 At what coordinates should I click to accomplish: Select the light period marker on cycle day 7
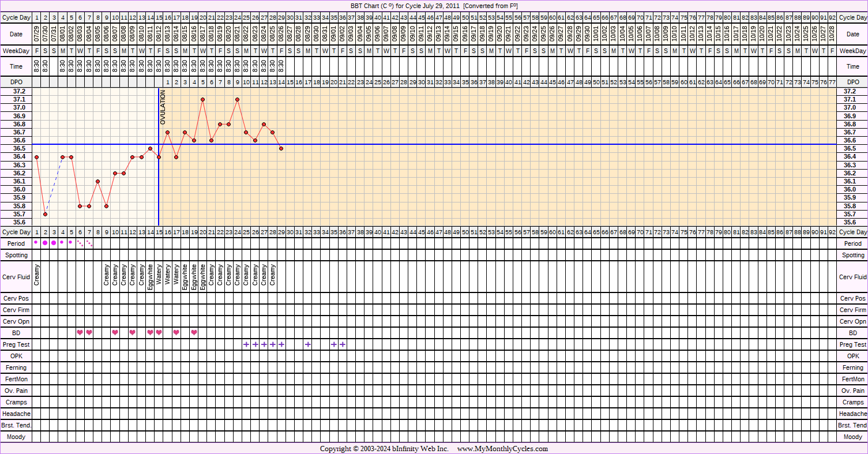pos(89,243)
